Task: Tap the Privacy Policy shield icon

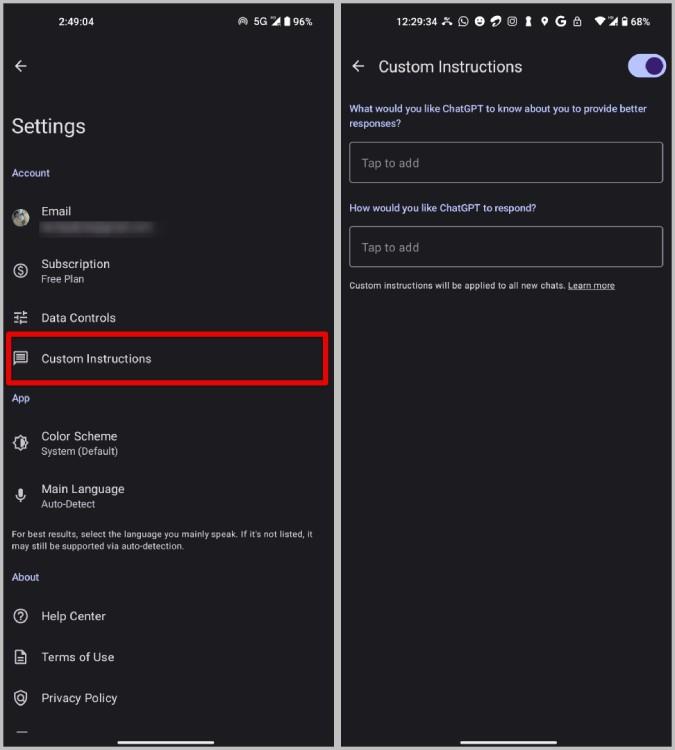Action: click(21, 698)
